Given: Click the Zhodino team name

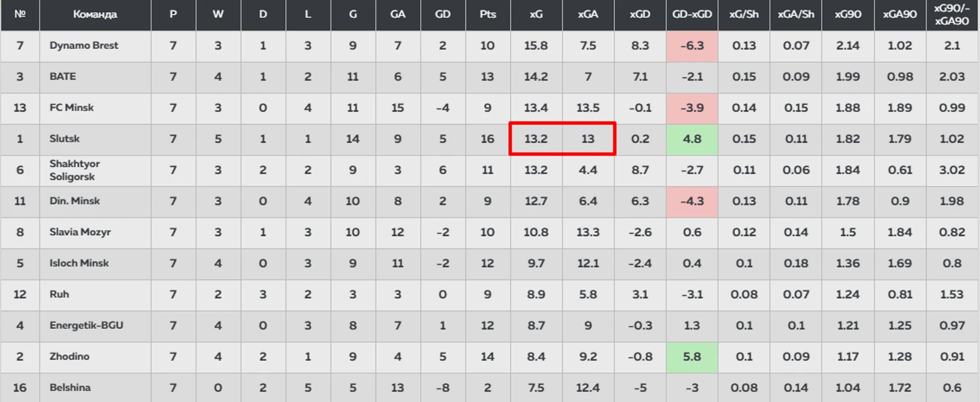Looking at the screenshot, I should [69, 356].
